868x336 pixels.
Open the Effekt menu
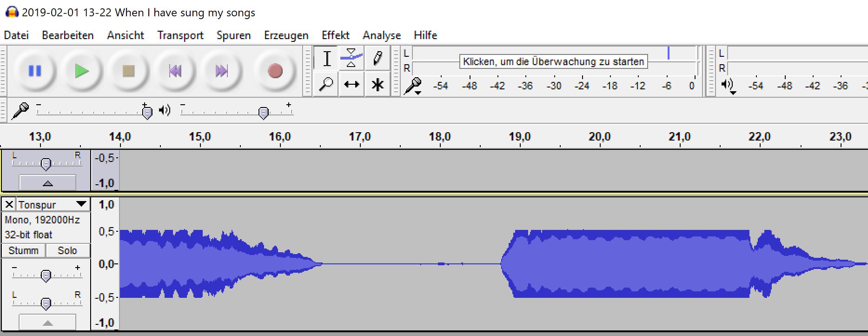(336, 35)
